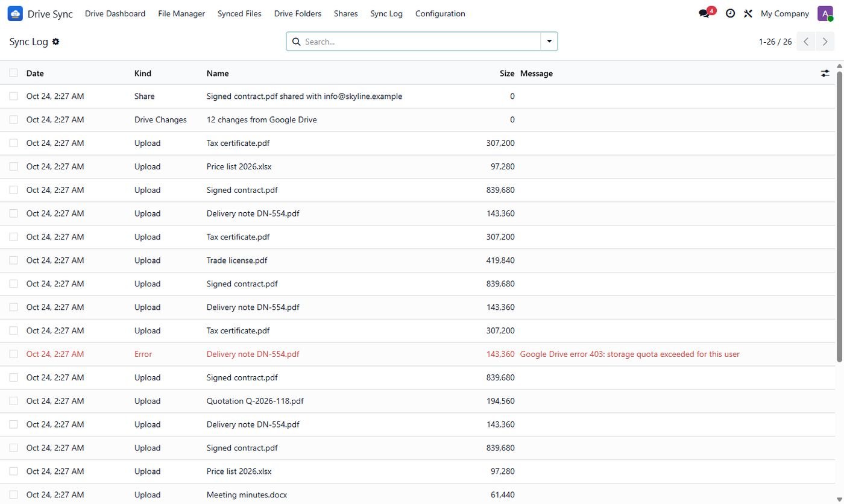Open the Sync Log settings gear
Image resolution: width=844 pixels, height=504 pixels.
tap(56, 42)
